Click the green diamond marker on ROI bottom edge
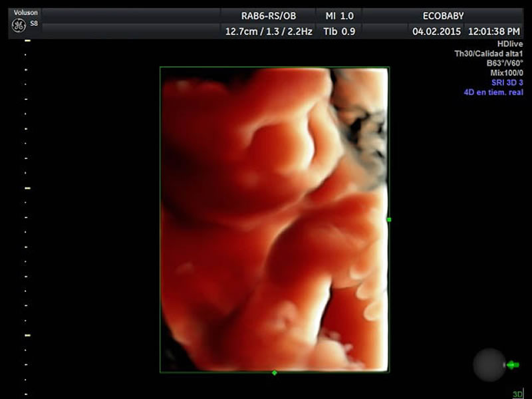The height and width of the screenshot is (399, 532). click(275, 372)
